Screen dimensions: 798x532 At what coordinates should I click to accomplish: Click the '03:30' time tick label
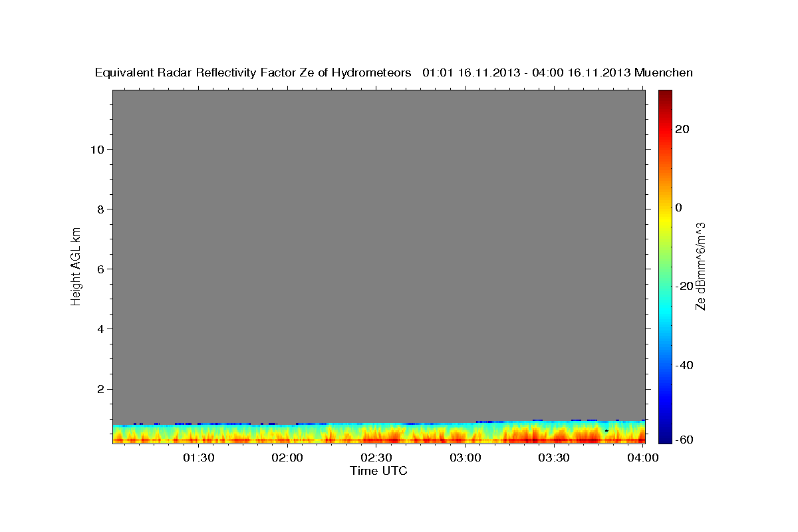point(554,458)
